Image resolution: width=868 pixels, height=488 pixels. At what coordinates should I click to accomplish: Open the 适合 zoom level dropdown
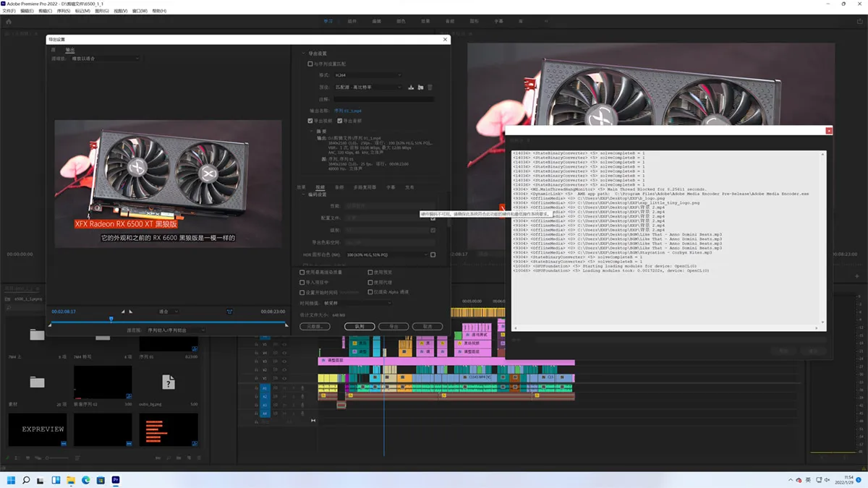coord(167,312)
